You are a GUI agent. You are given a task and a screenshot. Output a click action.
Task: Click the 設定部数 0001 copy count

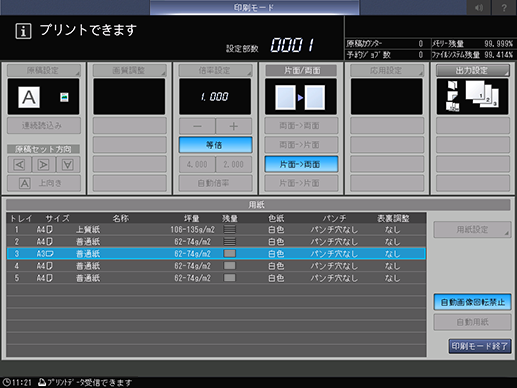(292, 45)
